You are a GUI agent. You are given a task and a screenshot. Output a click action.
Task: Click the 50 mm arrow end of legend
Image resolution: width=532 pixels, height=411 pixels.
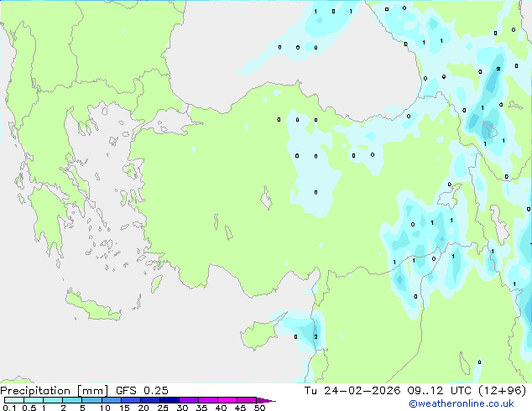(267, 401)
